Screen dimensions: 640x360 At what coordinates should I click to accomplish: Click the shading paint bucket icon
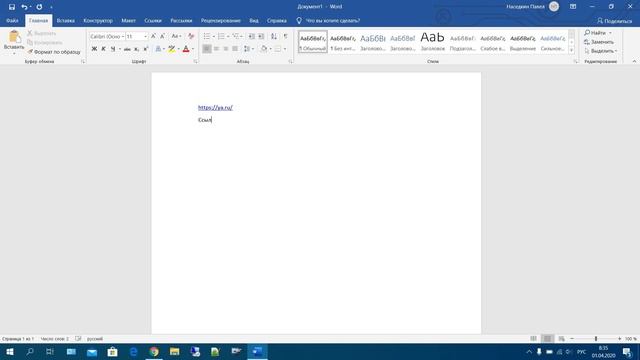tap(264, 49)
